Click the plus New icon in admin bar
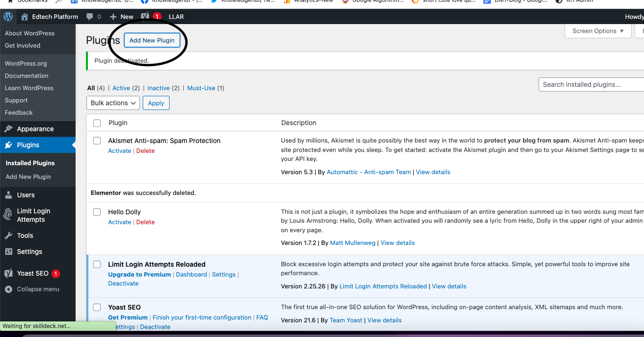 tap(113, 17)
